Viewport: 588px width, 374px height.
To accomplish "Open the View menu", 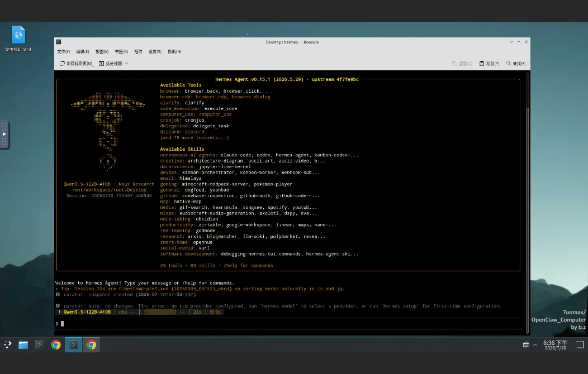I will pos(102,52).
